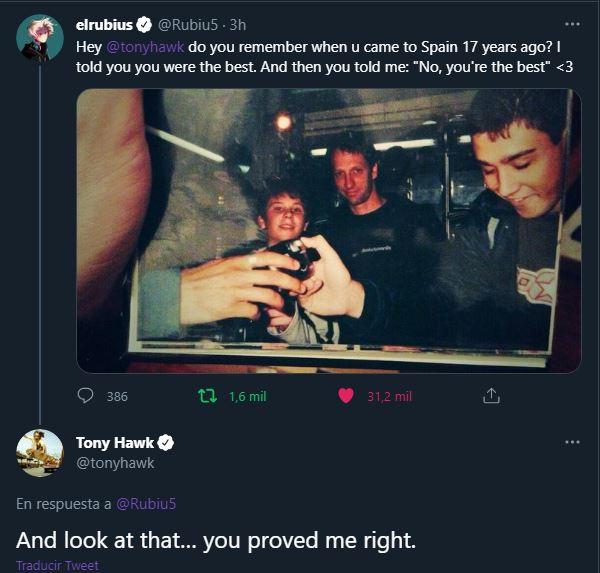Click Tony Hawk profile avatar

pos(40,453)
